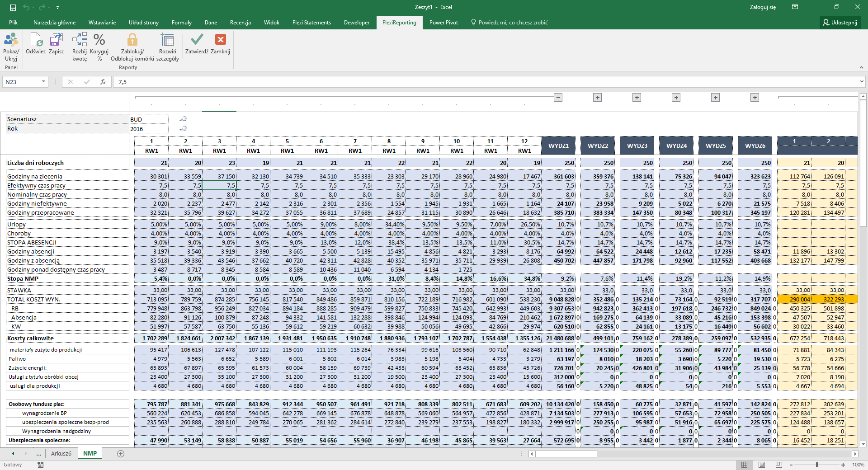The height and width of the screenshot is (470, 868).
Task: Click the formula bar showing 7,5
Action: [452, 82]
